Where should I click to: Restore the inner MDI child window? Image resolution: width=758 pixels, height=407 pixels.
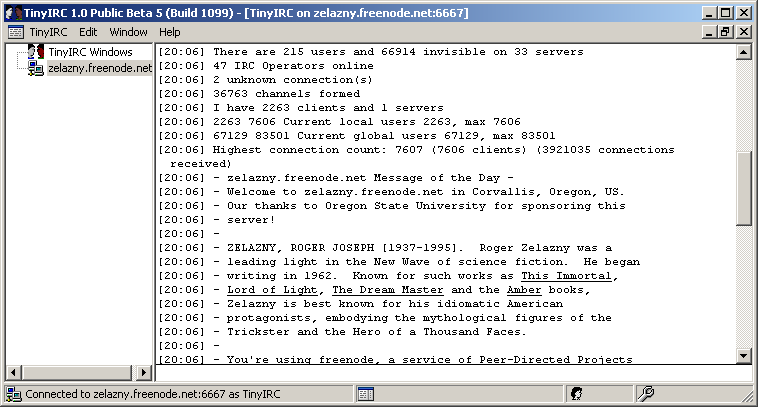coord(727,32)
